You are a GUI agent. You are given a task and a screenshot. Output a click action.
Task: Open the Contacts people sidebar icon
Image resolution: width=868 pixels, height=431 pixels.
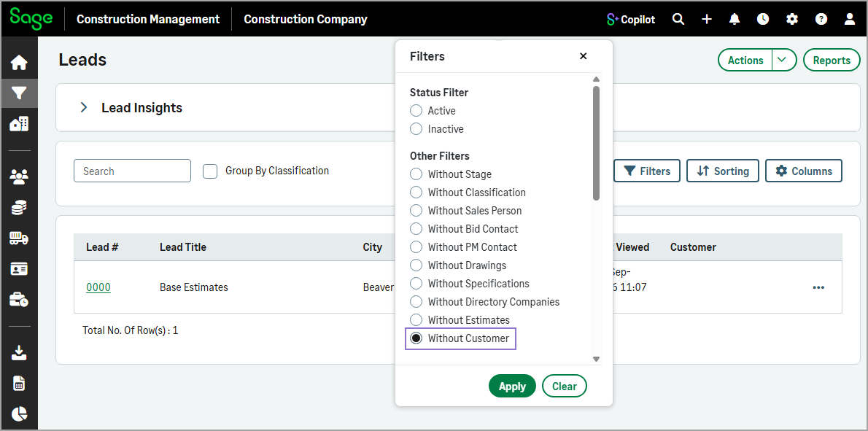pos(20,177)
